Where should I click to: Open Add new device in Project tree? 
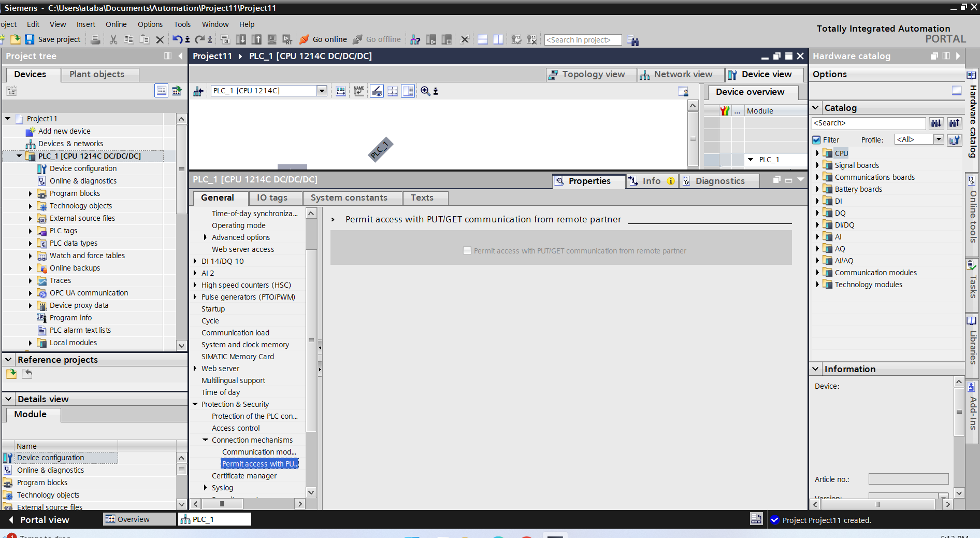(64, 131)
